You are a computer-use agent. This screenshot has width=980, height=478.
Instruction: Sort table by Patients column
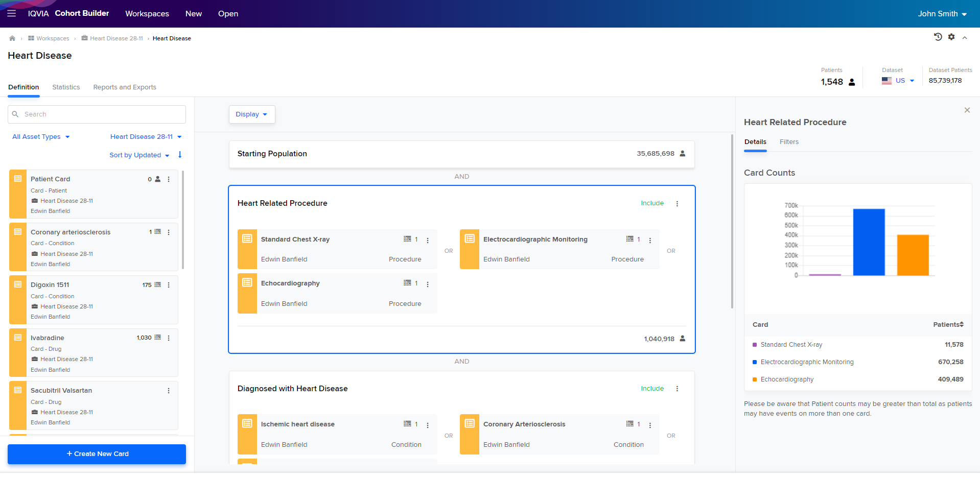click(x=948, y=325)
